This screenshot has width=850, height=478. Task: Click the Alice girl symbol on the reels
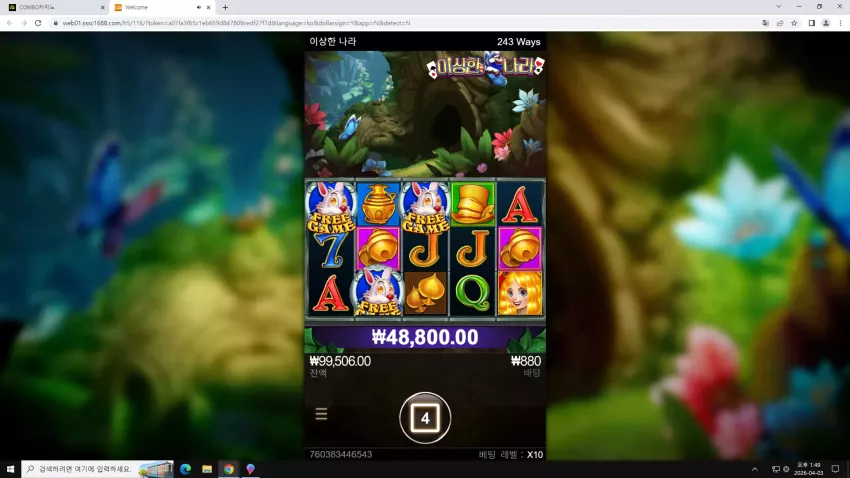[x=520, y=293]
